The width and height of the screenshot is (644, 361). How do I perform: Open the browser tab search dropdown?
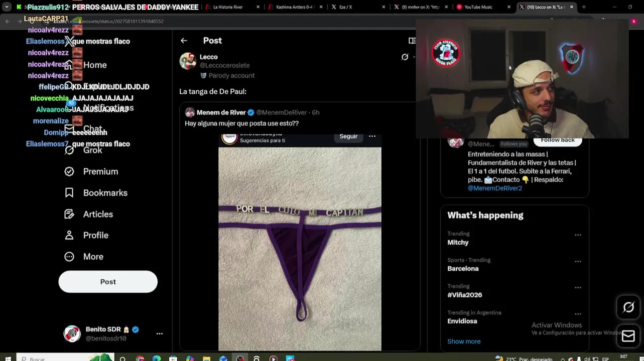[x=7, y=7]
